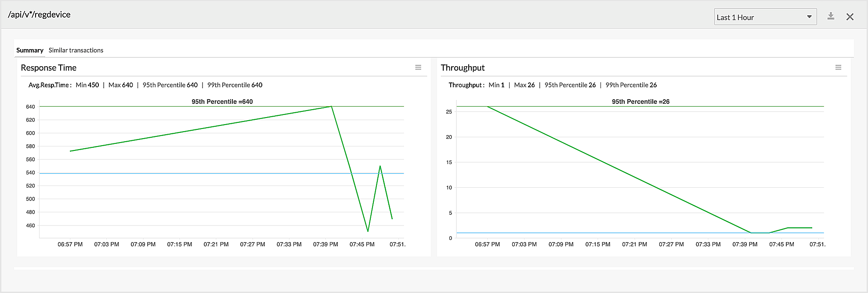Close the /api/v*/regdevice transaction panel
The image size is (868, 293).
850,17
